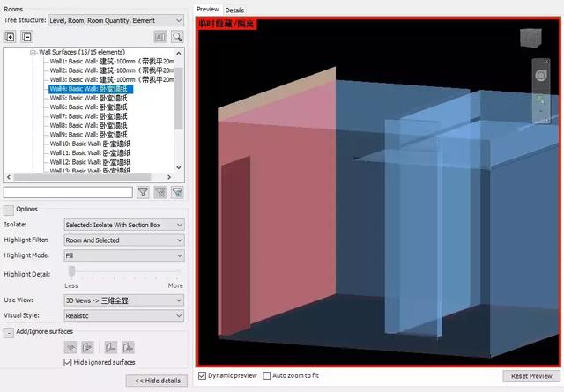Click the zoom icon in navigation bar
This screenshot has height=392, width=564.
[540, 100]
